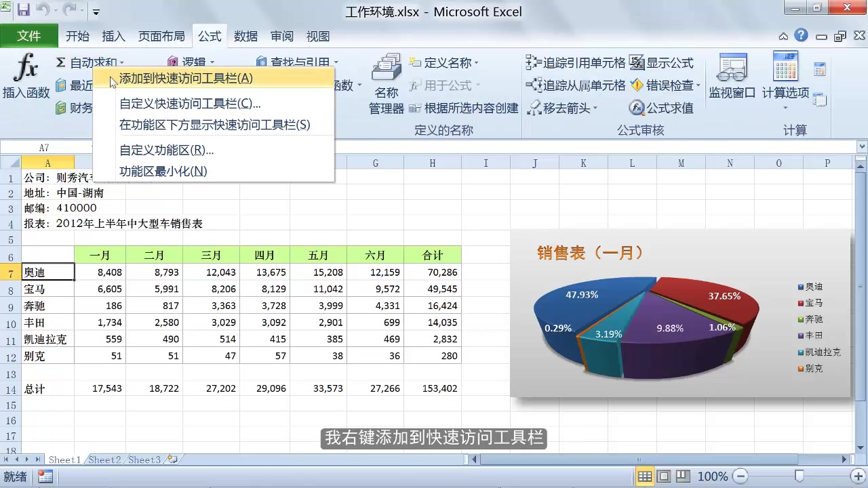Switch to Page Layout view icon
Screen dimensions: 868x488
tap(664, 476)
